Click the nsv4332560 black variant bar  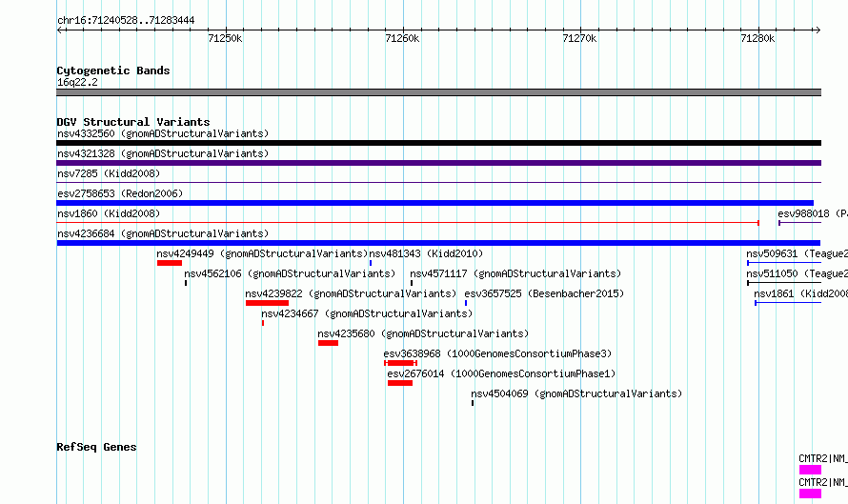point(438,143)
